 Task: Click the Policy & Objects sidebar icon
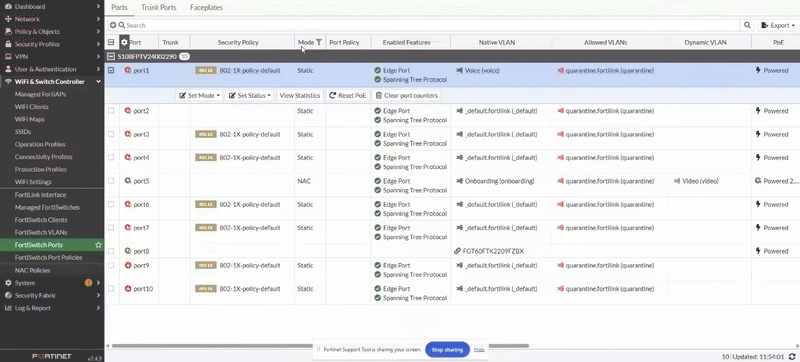8,32
